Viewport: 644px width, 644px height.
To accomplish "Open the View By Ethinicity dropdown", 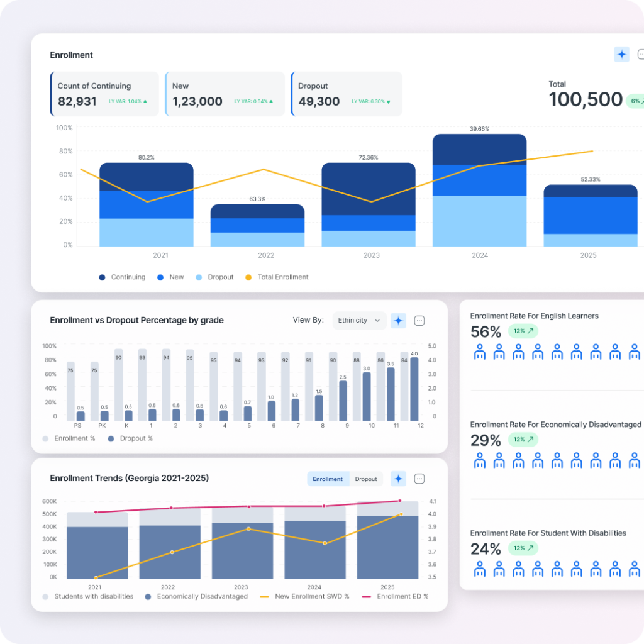I will [x=359, y=321].
